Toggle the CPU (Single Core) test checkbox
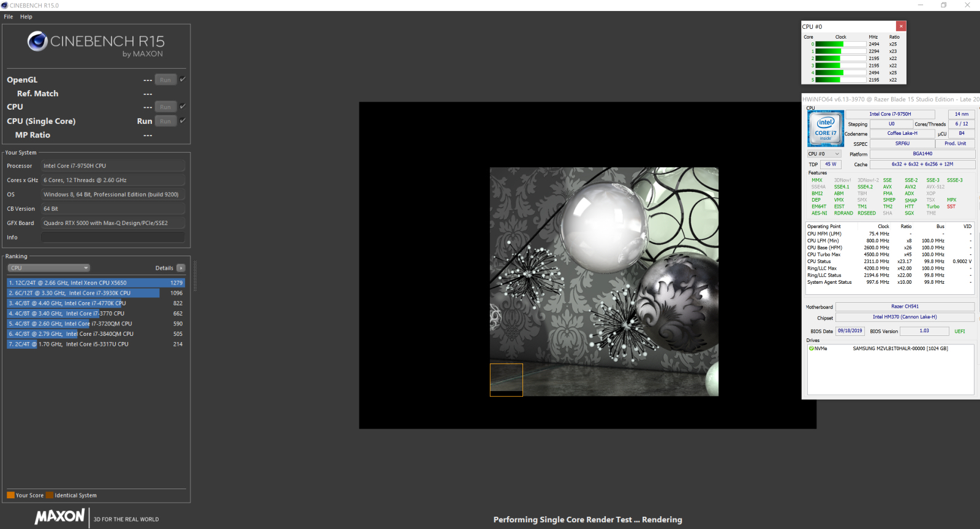Viewport: 980px width, 529px height. (183, 120)
